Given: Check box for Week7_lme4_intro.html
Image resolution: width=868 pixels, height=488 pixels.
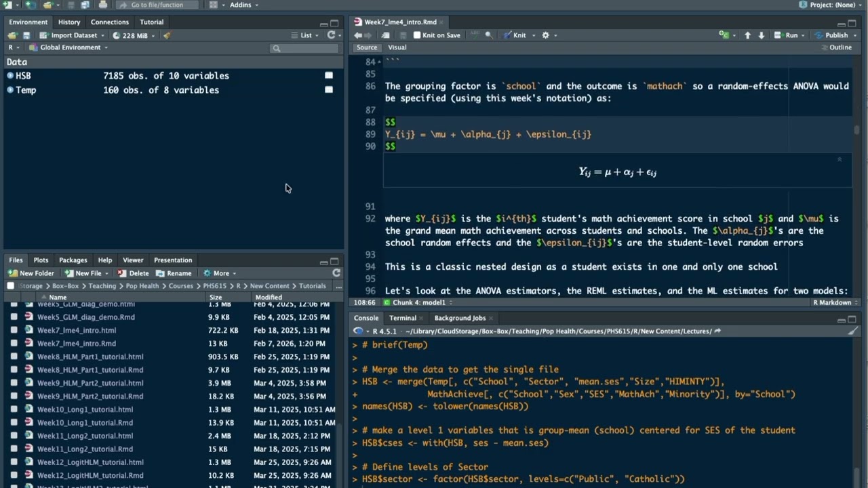Looking at the screenshot, I should click(14, 330).
